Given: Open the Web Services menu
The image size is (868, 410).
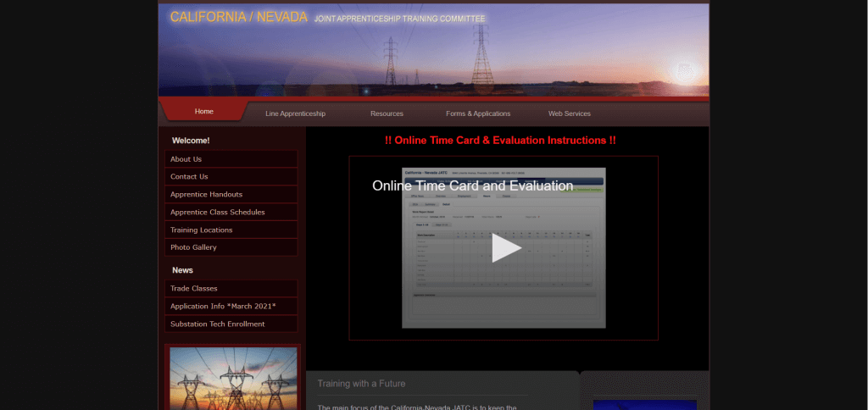Looking at the screenshot, I should [569, 114].
